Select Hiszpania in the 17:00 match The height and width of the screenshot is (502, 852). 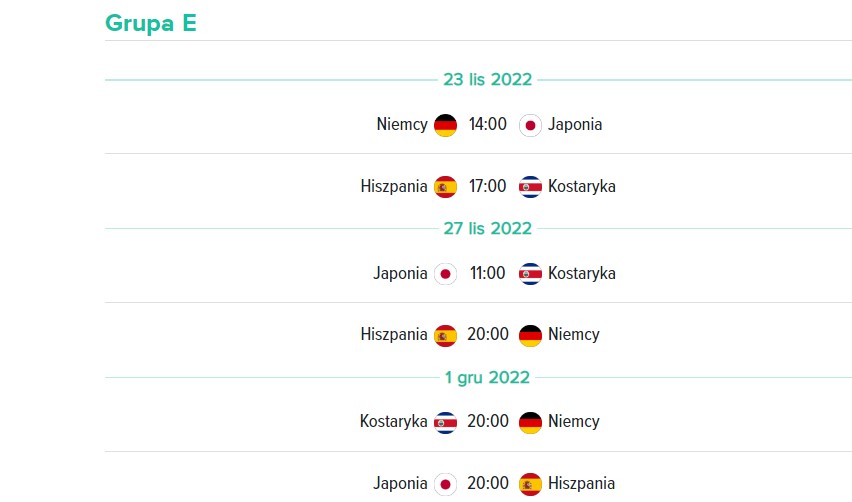click(394, 186)
